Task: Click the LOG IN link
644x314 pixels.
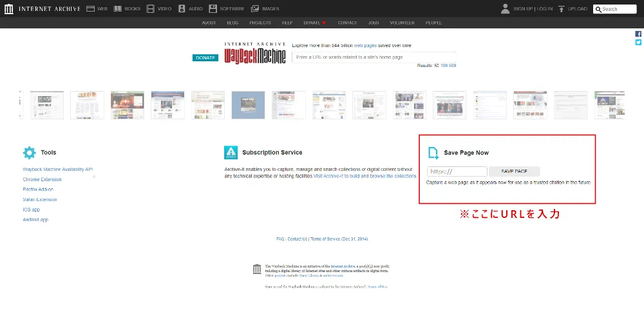Action: click(x=545, y=9)
